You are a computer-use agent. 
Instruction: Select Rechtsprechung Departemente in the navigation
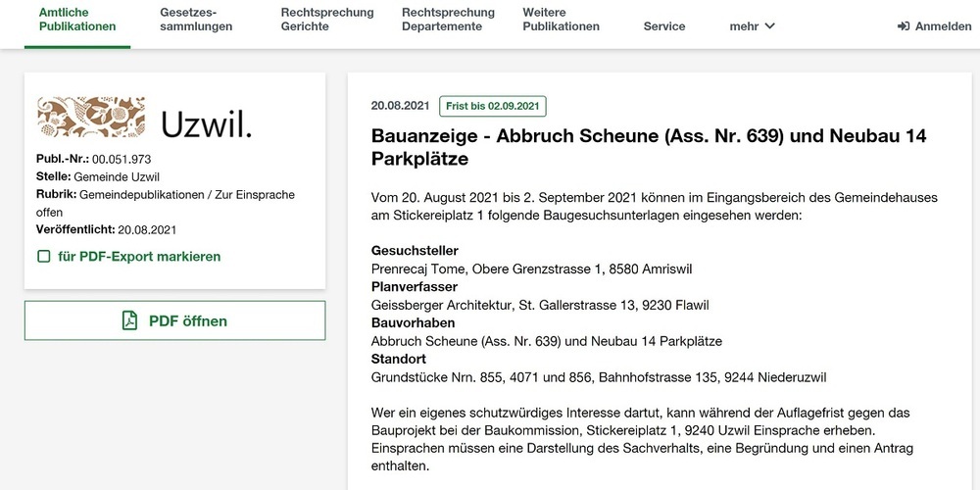[x=448, y=20]
